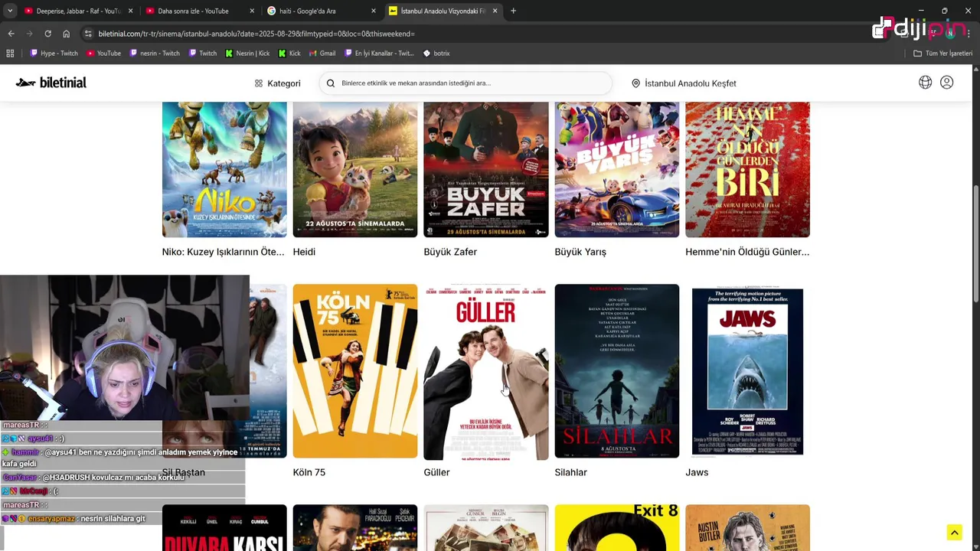Click the search magnifier icon
The image size is (980, 551).
click(x=331, y=83)
